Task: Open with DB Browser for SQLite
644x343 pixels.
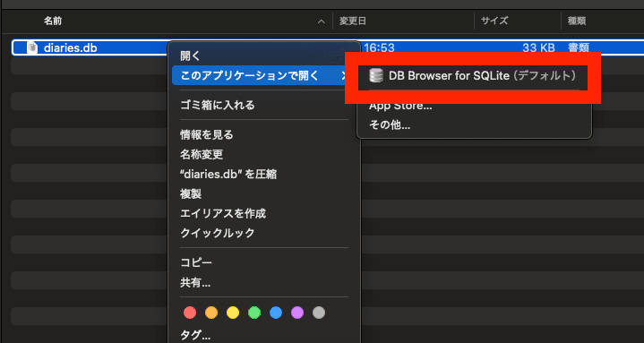Action: tap(473, 75)
